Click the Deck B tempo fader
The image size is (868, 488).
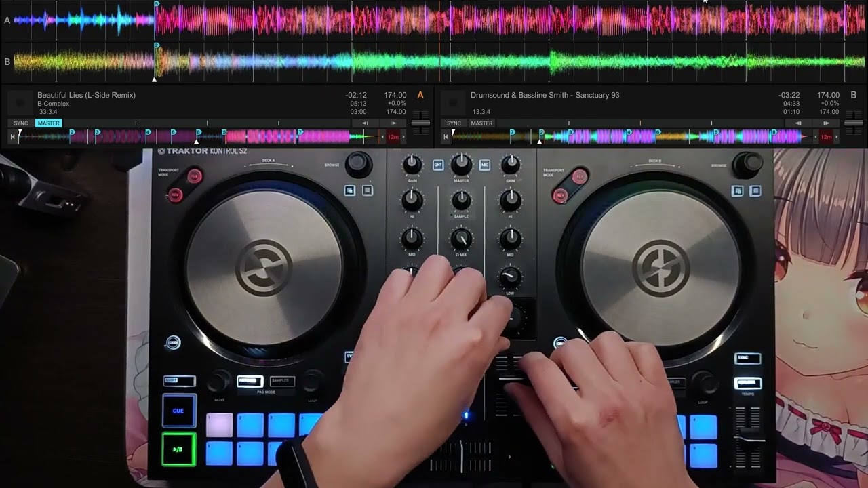(x=853, y=123)
